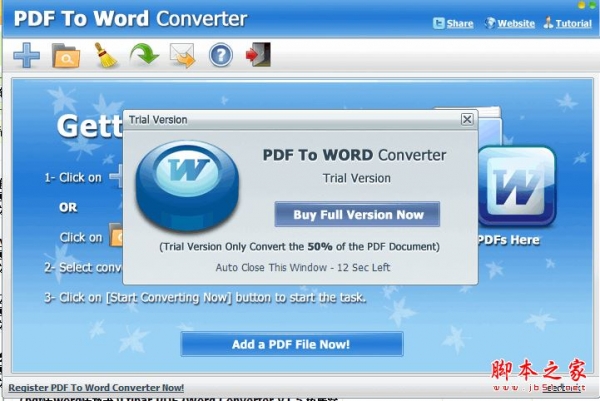Click the exit door toolbar icon

(x=258, y=55)
